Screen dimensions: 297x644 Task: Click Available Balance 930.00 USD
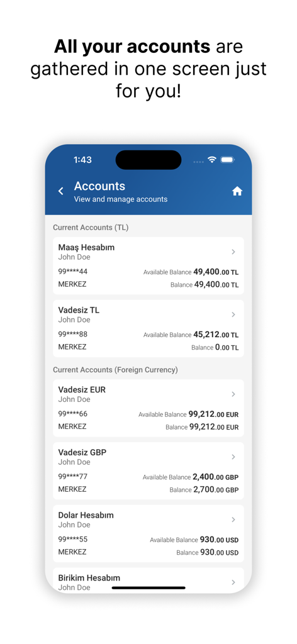pyautogui.click(x=194, y=540)
